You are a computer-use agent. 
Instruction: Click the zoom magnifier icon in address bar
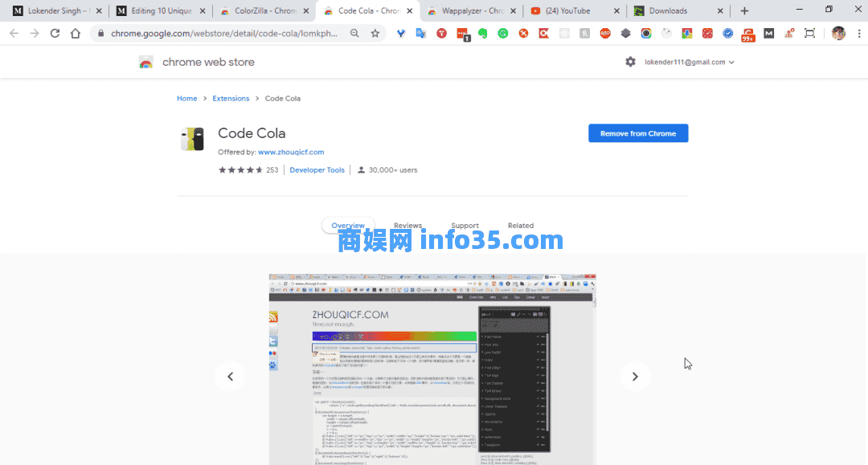coord(354,34)
